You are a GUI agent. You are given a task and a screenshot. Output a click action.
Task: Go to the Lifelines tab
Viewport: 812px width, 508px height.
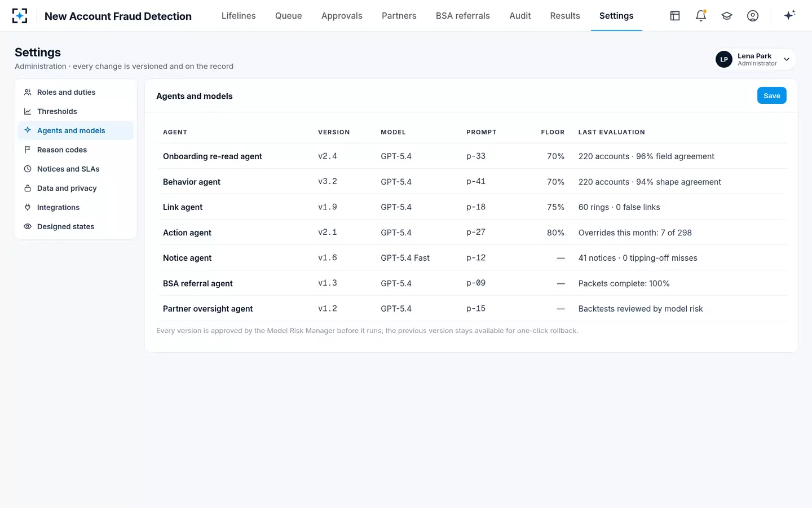(239, 16)
